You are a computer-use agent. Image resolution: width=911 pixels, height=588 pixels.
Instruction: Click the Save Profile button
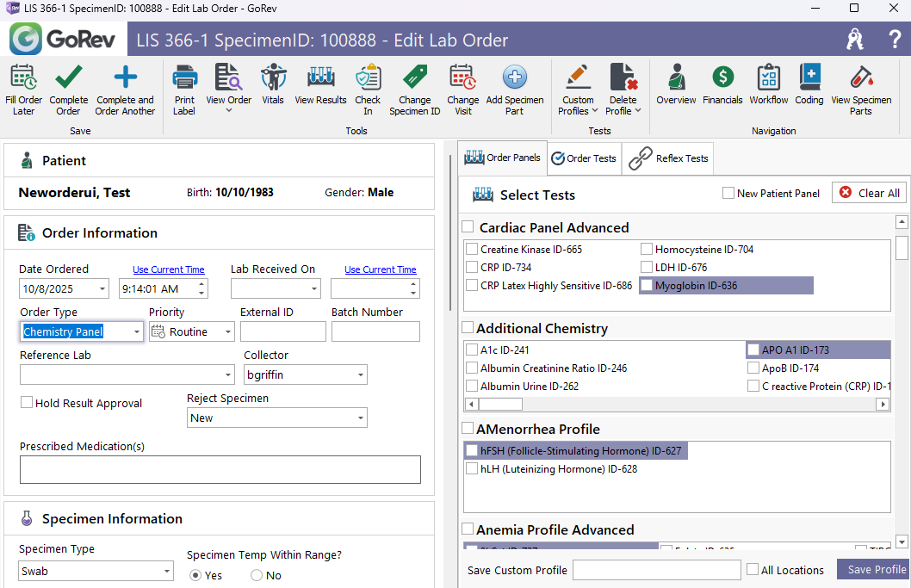[876, 569]
